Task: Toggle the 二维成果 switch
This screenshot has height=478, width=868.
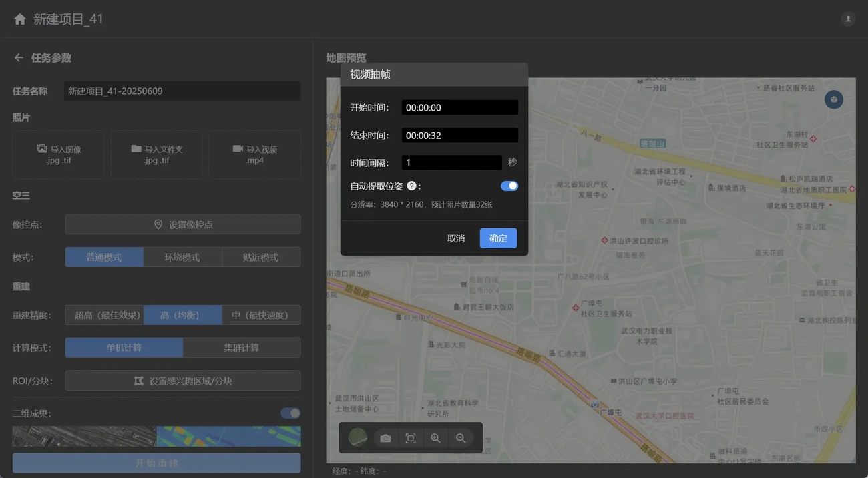Action: [290, 413]
